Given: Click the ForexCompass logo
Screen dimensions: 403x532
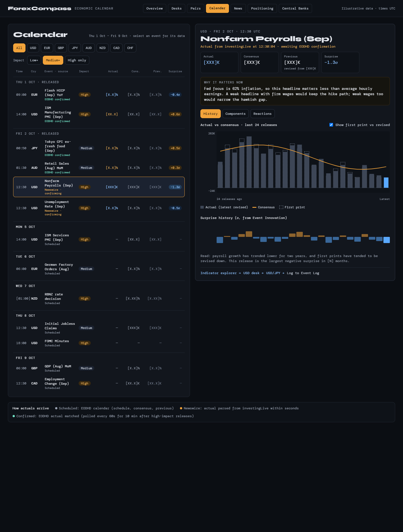Looking at the screenshot, I should 39,8.
